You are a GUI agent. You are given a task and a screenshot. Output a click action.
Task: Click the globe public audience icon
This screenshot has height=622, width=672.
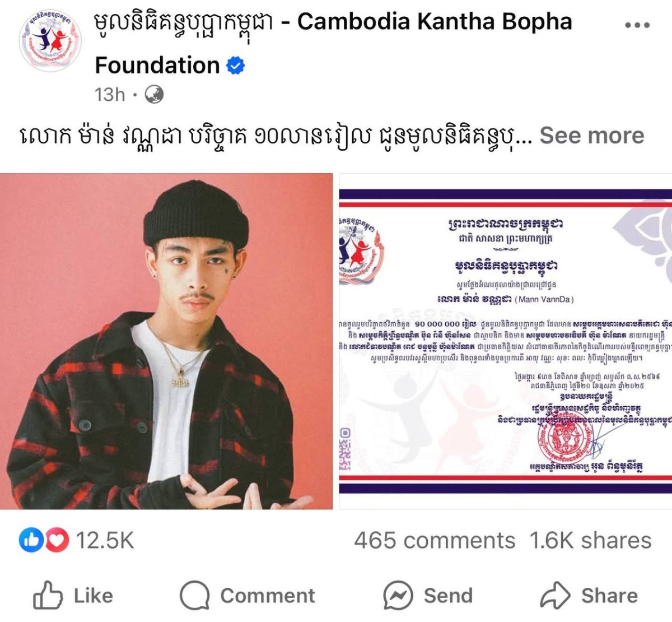pyautogui.click(x=154, y=95)
